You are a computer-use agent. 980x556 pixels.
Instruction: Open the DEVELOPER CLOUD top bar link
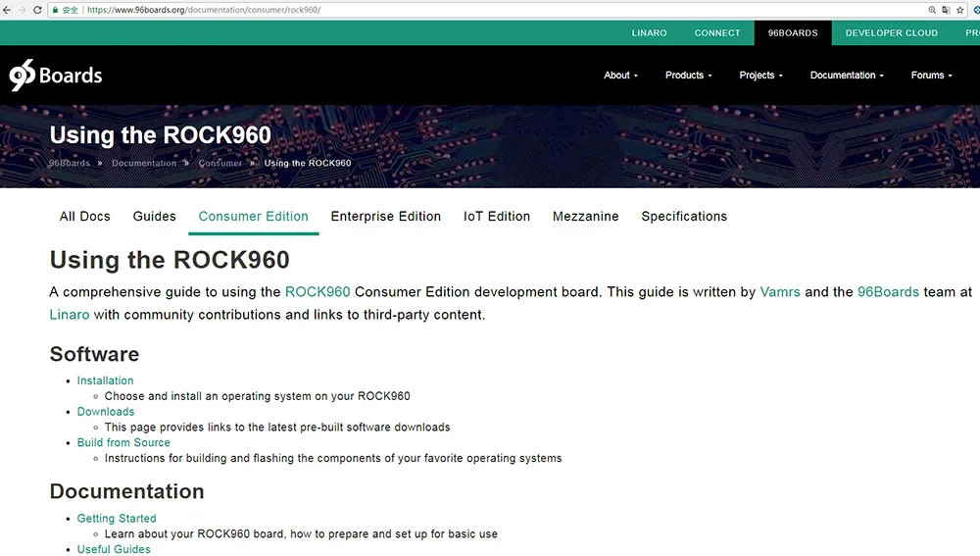[x=891, y=32]
